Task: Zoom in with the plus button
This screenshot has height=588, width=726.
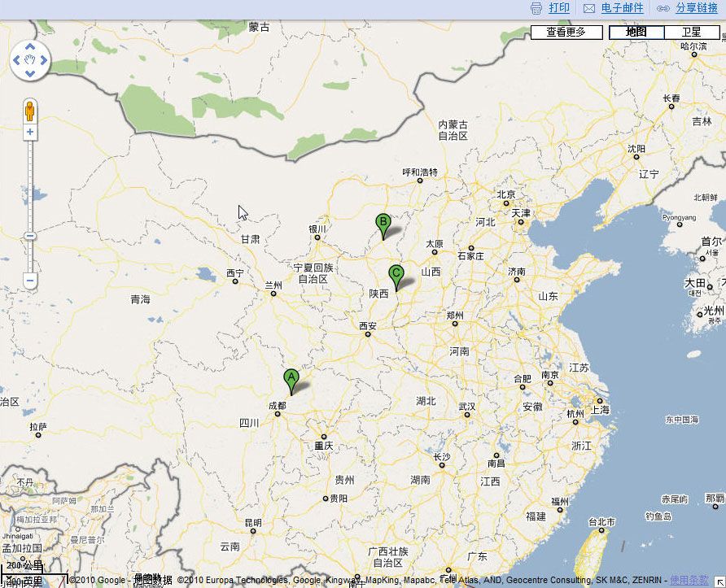Action: coord(30,132)
